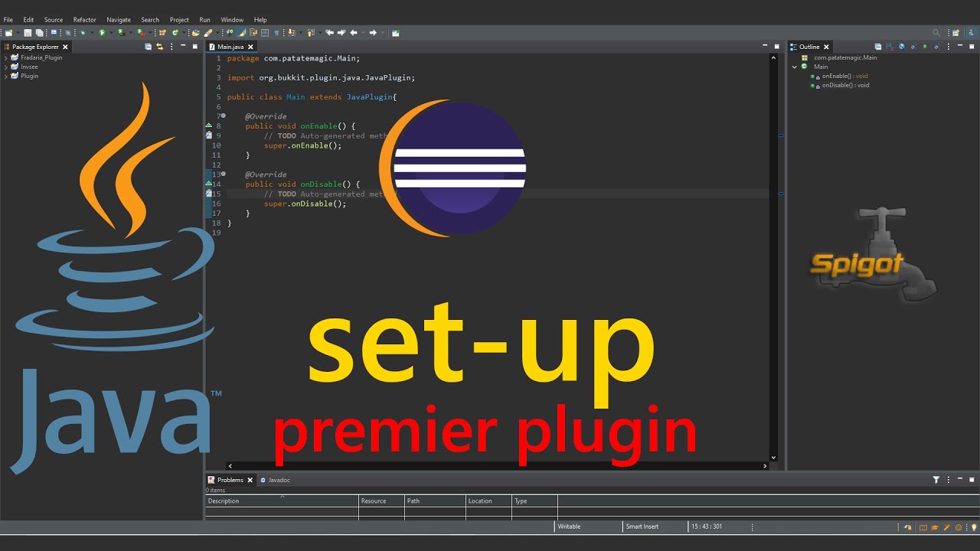Click the Save All toolbar icon
The width and height of the screenshot is (980, 551).
coord(39,33)
